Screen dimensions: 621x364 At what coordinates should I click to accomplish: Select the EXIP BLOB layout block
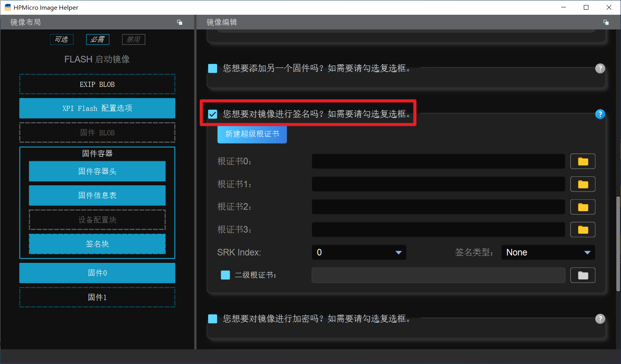97,84
